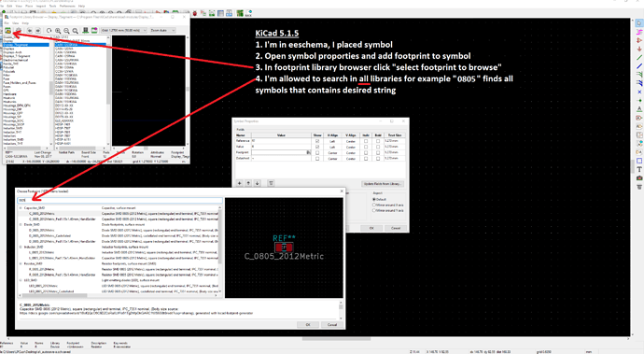Click the redraw view icon in footprint browser
Viewport: 644px width, 354px height.
point(49,31)
